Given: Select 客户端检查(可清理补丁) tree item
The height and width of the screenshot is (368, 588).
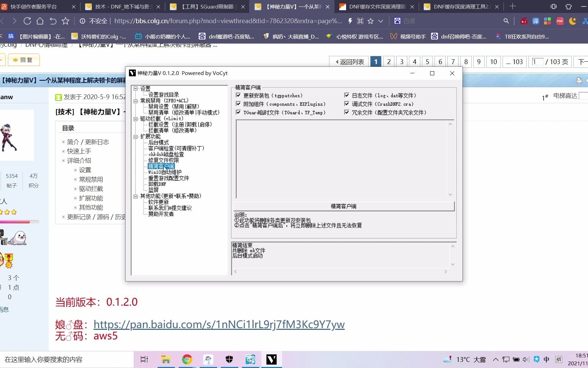Looking at the screenshot, I should (x=176, y=149).
